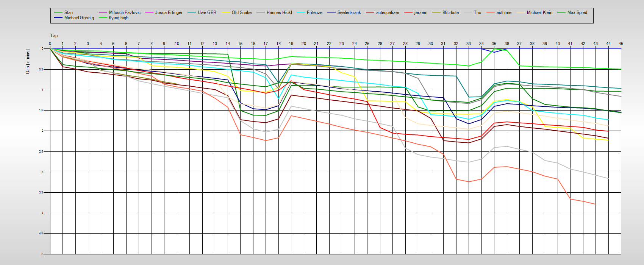Click the Lap axis title
The image size is (644, 265).
(54, 36)
